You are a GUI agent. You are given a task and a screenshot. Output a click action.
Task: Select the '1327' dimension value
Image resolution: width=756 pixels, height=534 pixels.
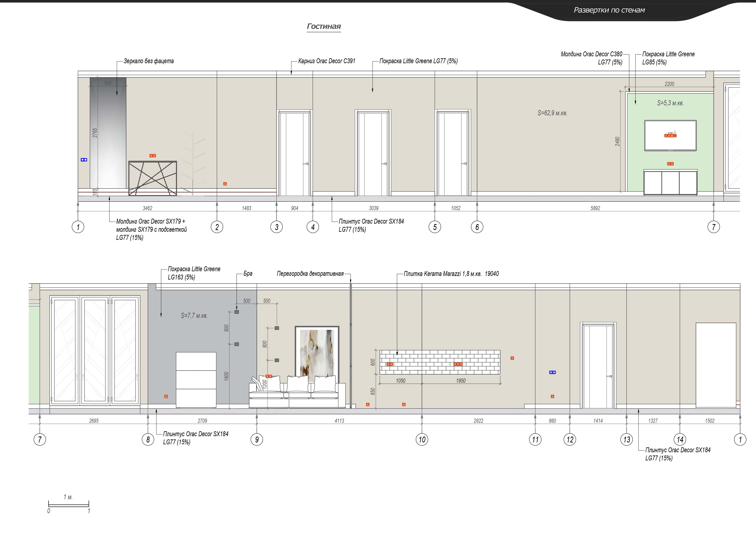coord(653,421)
